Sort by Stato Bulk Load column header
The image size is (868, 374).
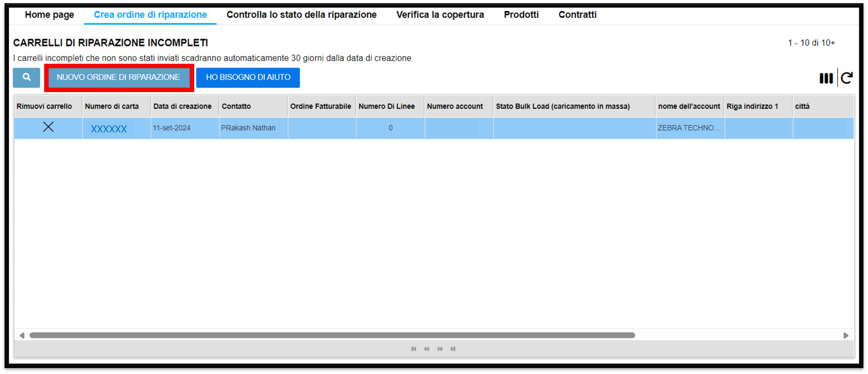click(x=574, y=106)
